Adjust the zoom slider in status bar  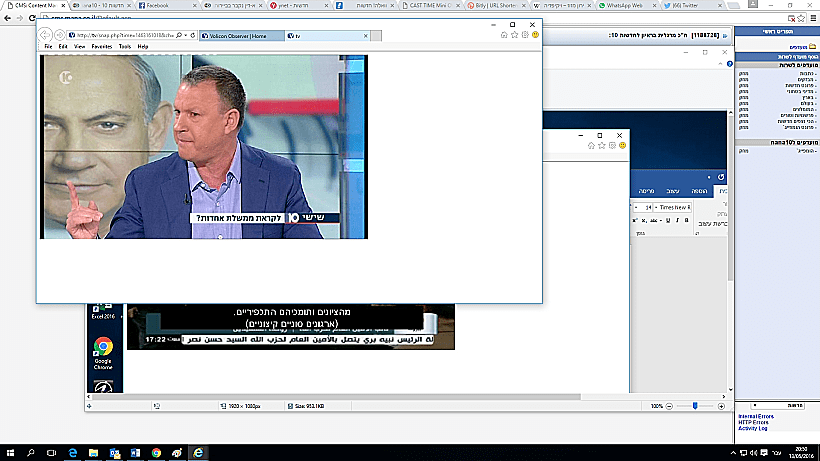click(695, 406)
